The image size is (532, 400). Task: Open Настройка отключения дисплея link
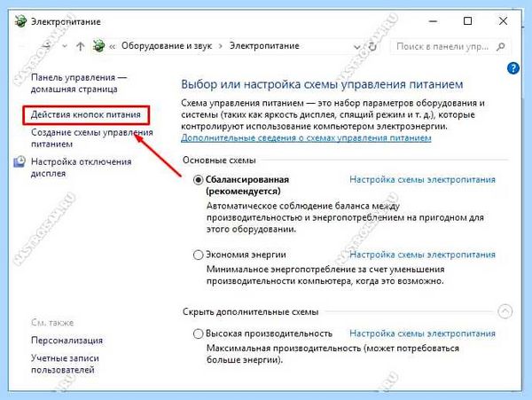[81, 168]
